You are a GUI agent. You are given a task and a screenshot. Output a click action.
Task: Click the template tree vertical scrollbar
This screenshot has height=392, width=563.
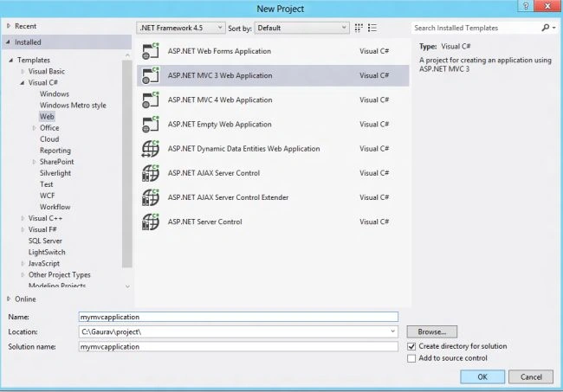coord(126,164)
